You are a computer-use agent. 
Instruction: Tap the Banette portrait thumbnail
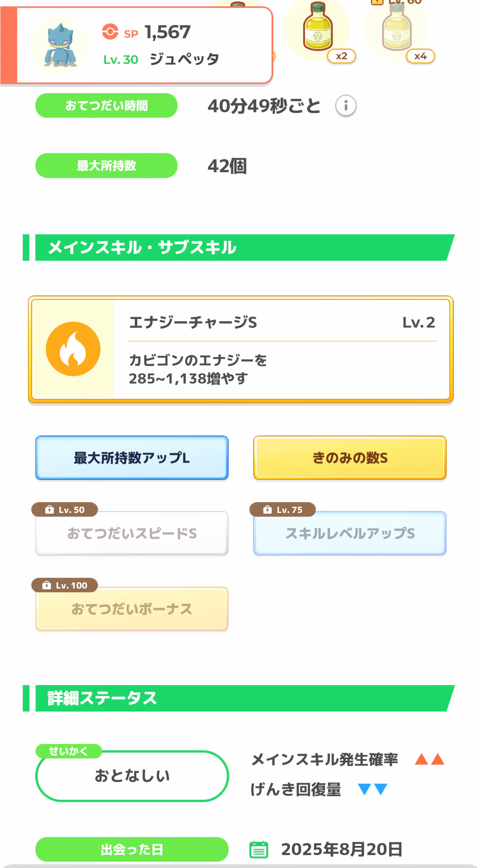point(60,45)
